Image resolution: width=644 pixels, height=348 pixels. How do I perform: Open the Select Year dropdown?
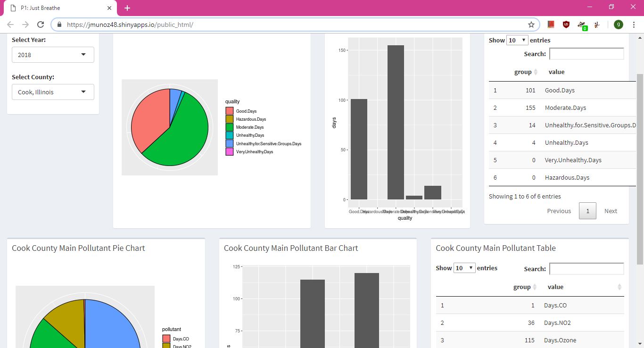point(53,55)
